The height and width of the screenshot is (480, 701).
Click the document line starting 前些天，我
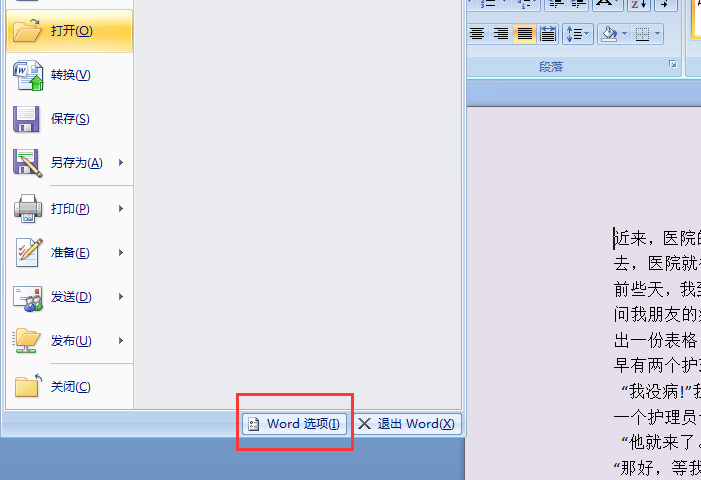point(657,289)
